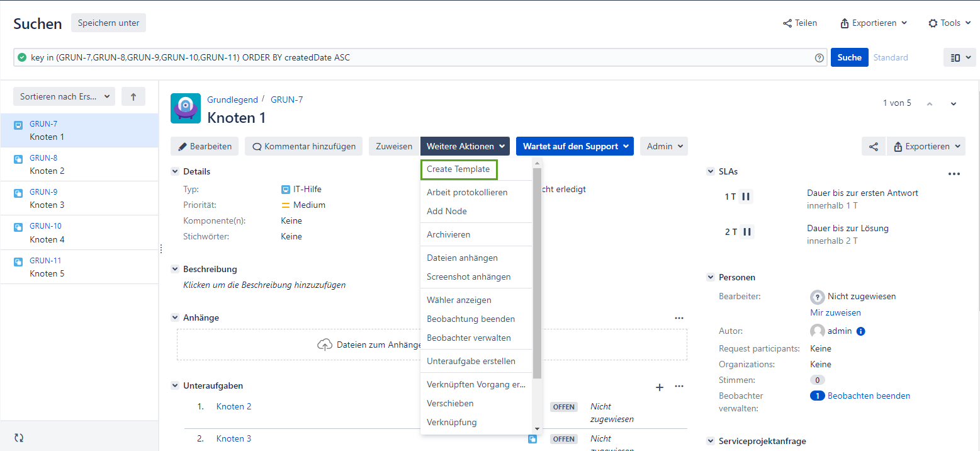
Task: Click the refresh icon in bottom-left corner
Action: [x=19, y=438]
